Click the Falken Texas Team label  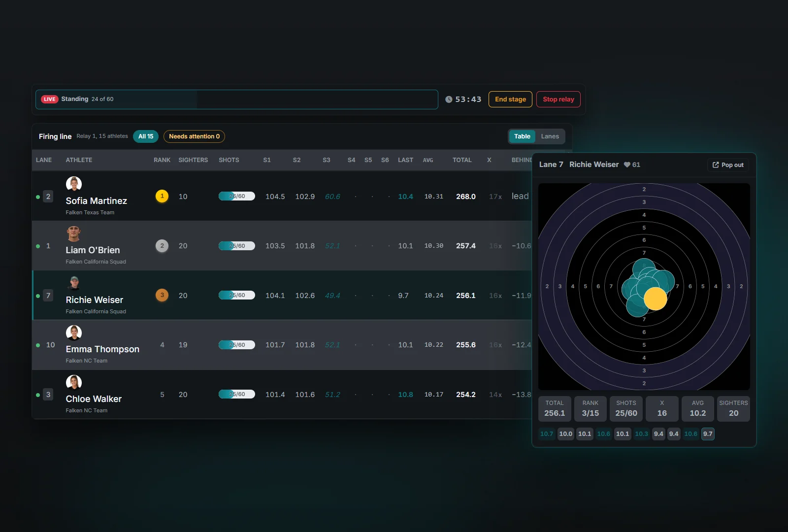90,212
